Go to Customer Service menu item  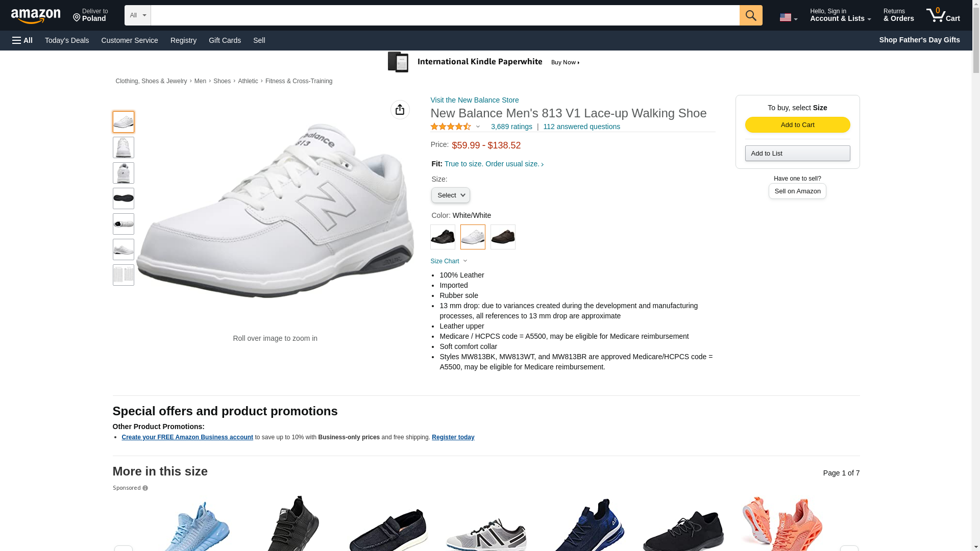point(130,40)
